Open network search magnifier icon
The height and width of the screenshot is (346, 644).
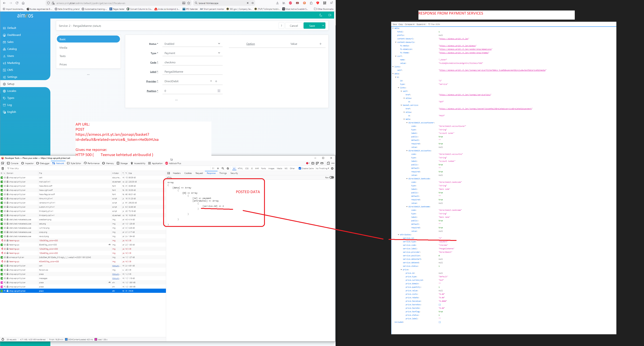(x=223, y=168)
